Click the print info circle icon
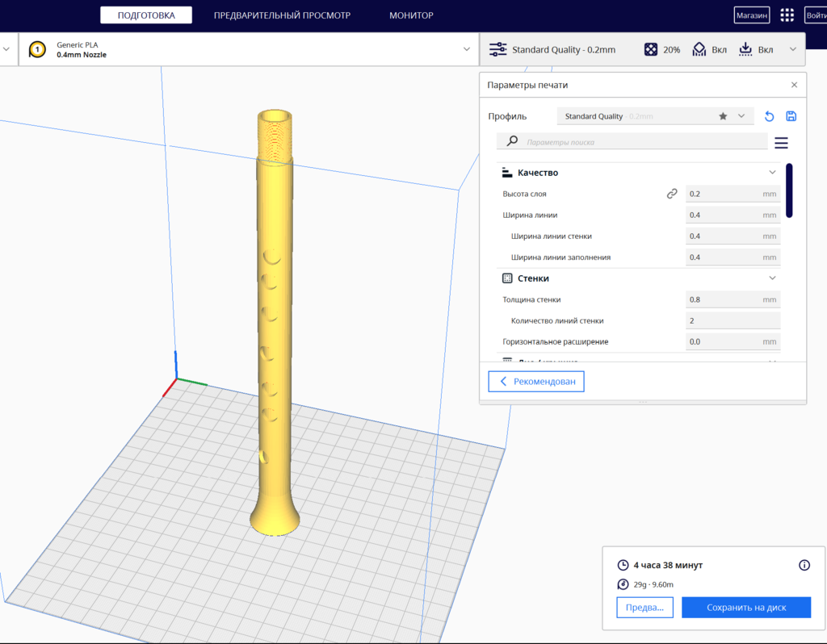The width and height of the screenshot is (827, 644). 804,565
